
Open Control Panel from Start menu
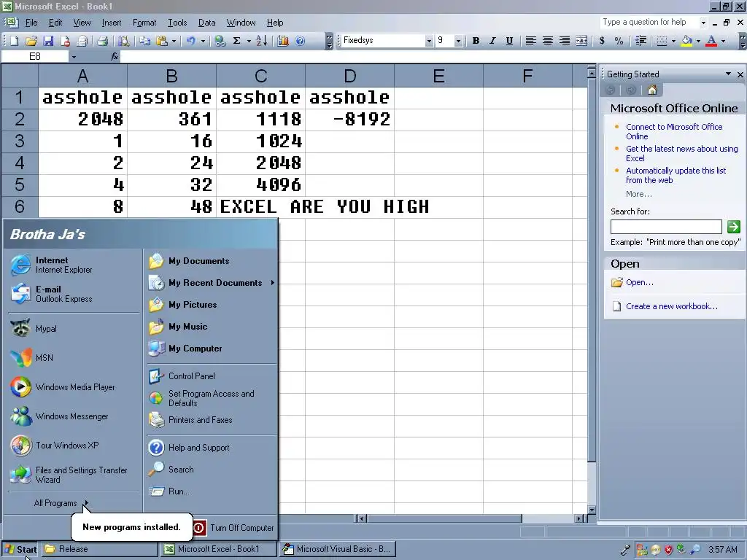click(x=192, y=376)
